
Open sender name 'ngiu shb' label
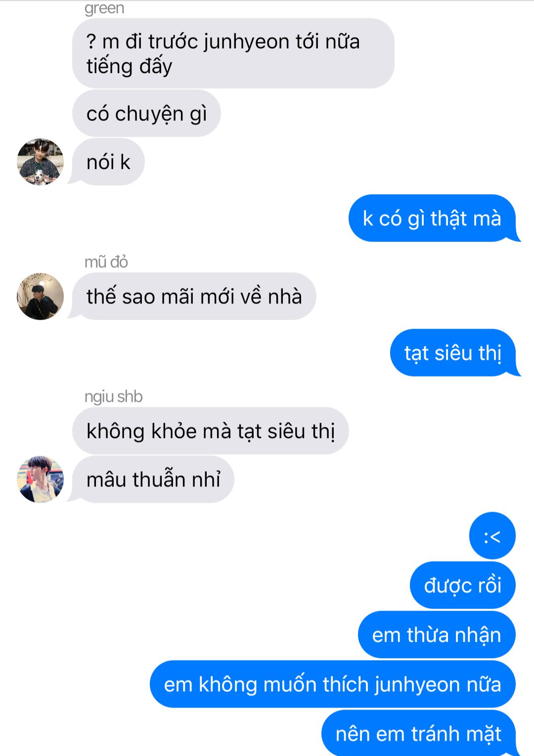point(113,397)
